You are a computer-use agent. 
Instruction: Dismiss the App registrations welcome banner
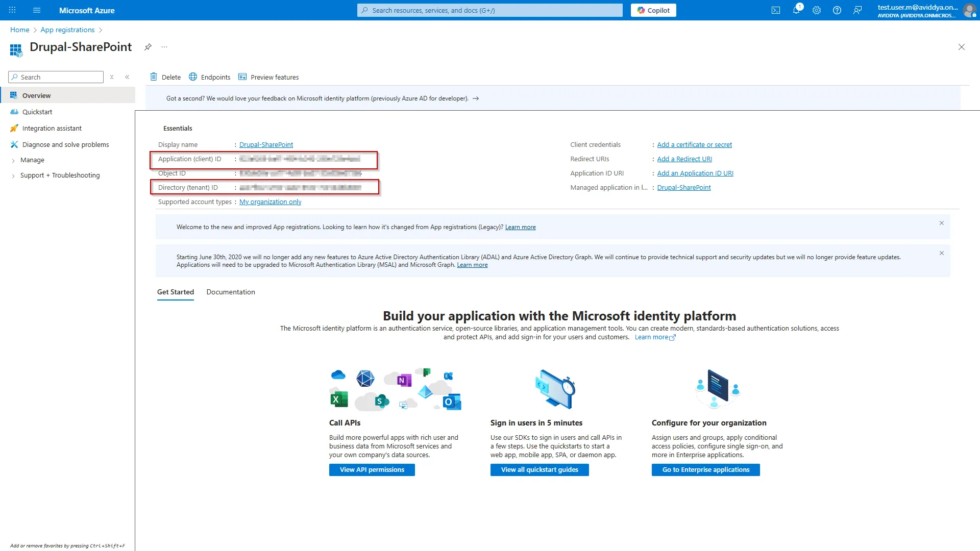coord(942,223)
